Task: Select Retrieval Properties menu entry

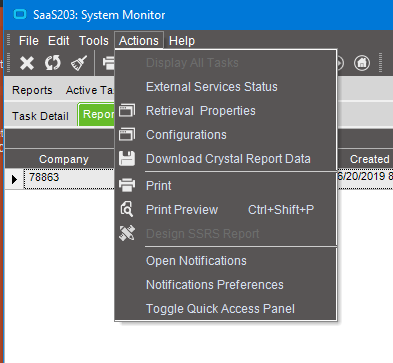Action: [x=226, y=111]
